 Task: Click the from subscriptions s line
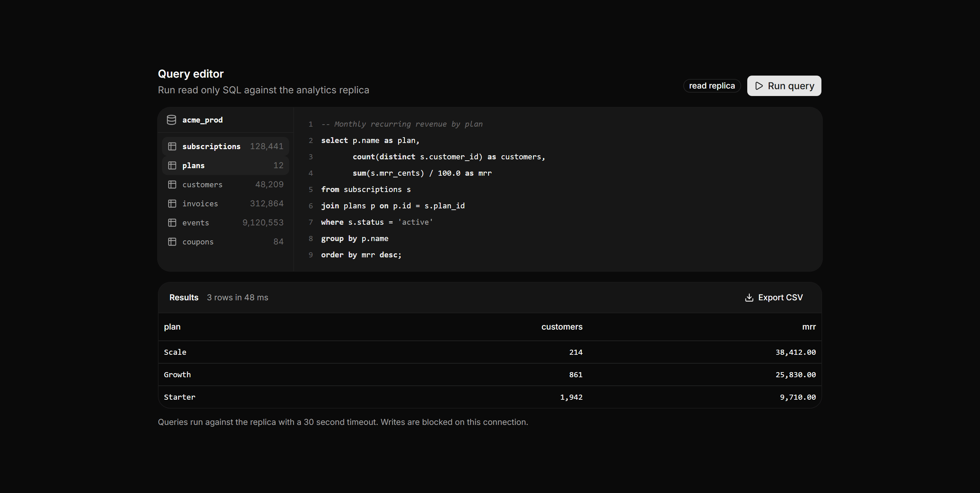(x=365, y=190)
